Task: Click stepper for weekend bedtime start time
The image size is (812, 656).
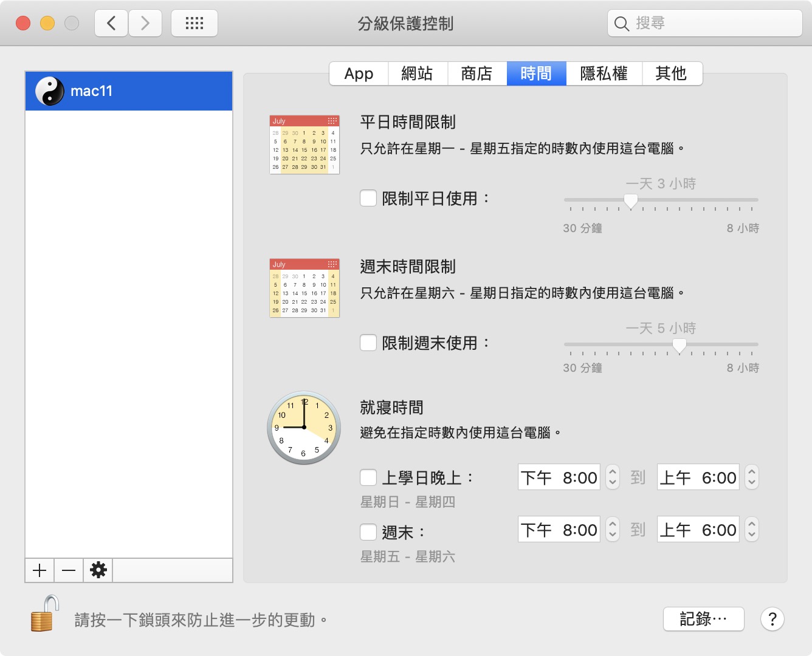Action: [x=613, y=530]
